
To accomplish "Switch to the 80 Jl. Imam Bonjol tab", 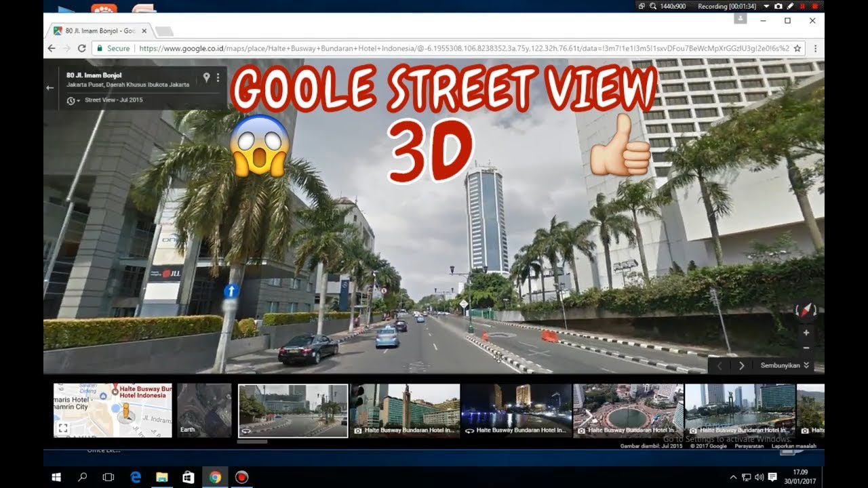I will click(99, 31).
